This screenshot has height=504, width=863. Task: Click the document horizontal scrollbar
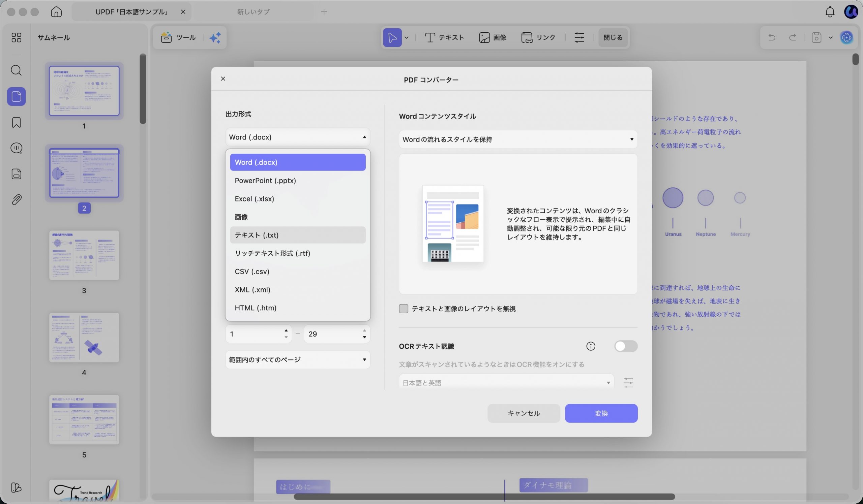pos(484,497)
